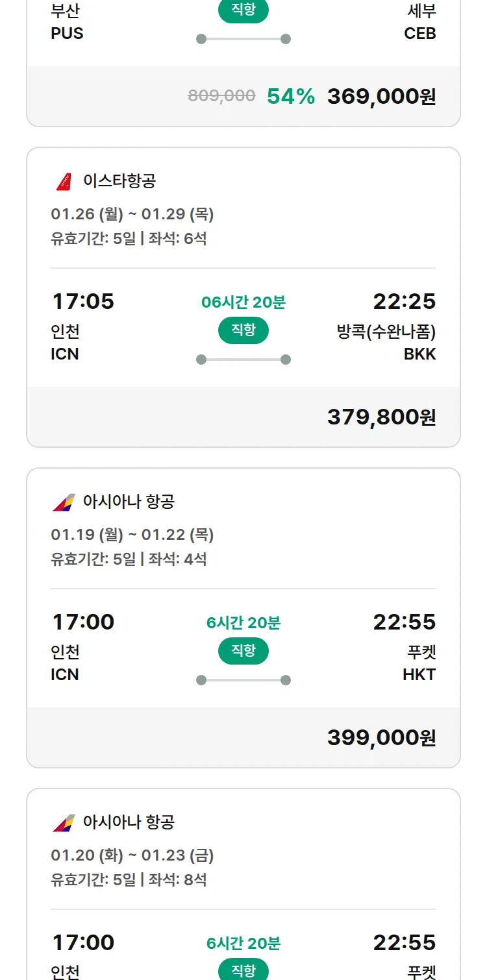Click the 17:05 Incheon departure time
Viewport: 487px width, 980px height.
click(x=83, y=302)
